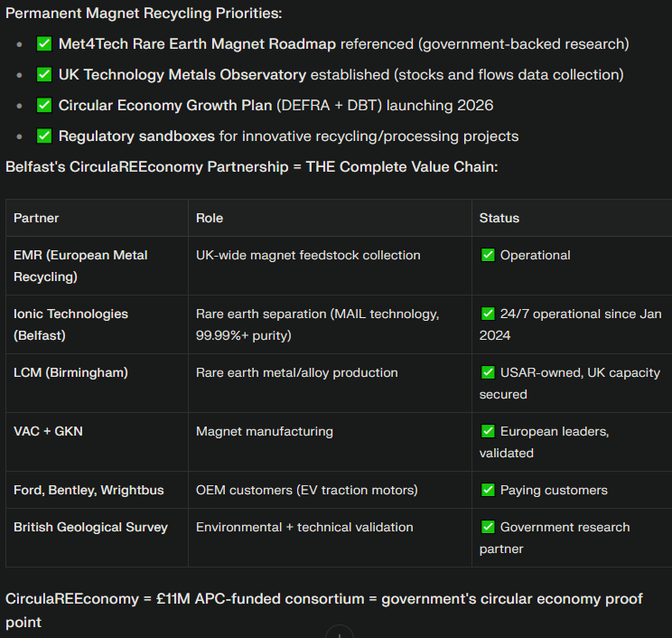Click the Rare earth separation role cell

(330, 324)
